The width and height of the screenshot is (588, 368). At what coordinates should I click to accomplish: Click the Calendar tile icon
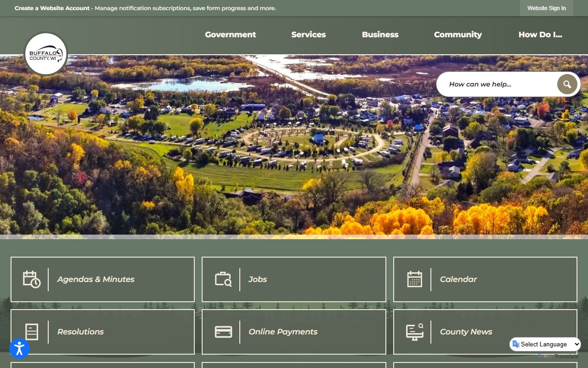(414, 279)
